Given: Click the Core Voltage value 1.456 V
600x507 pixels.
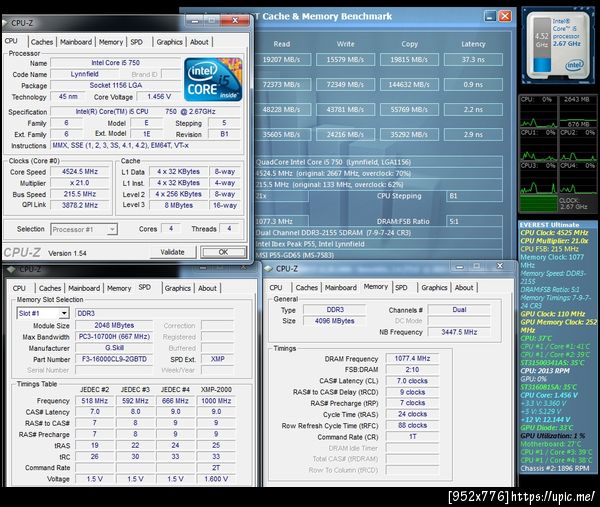Looking at the screenshot, I should 159,96.
